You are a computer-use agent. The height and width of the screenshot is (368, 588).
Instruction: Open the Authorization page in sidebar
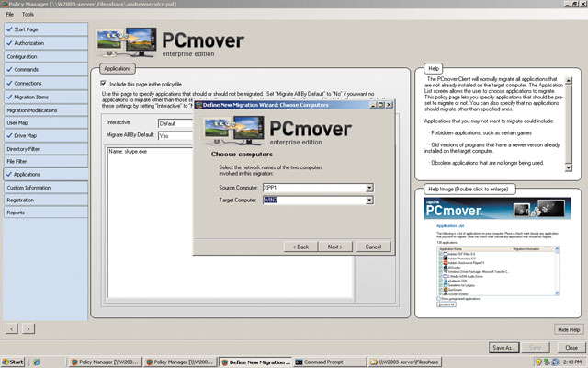46,43
